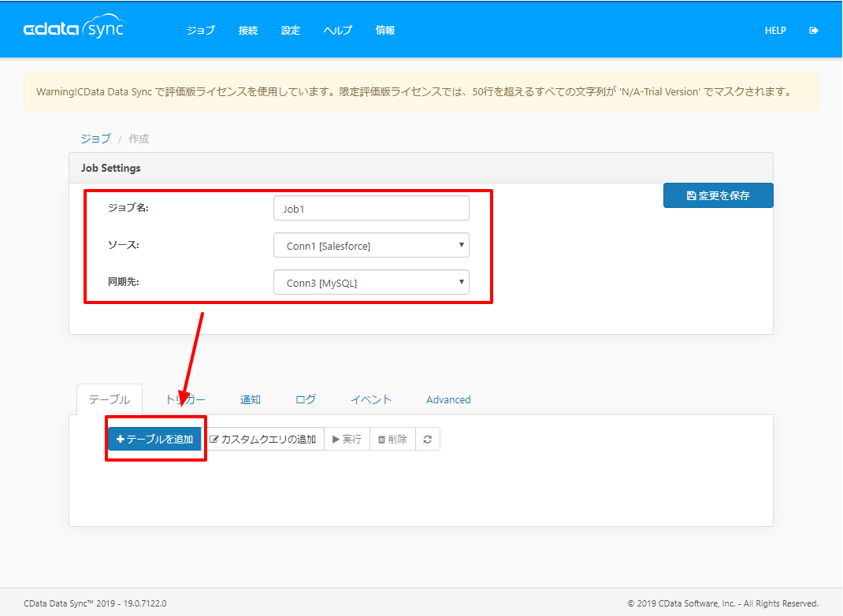
Task: Open the ヘルプ menu
Action: pos(338,31)
